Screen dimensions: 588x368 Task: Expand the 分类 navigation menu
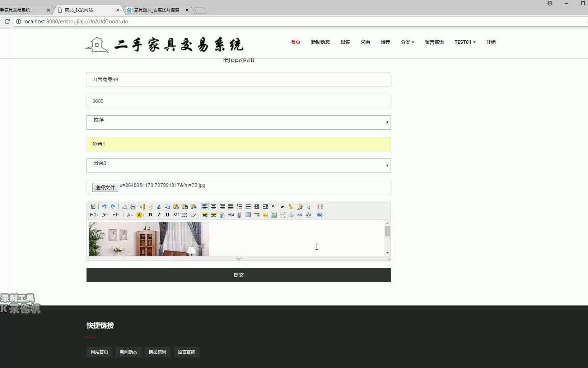click(x=407, y=42)
